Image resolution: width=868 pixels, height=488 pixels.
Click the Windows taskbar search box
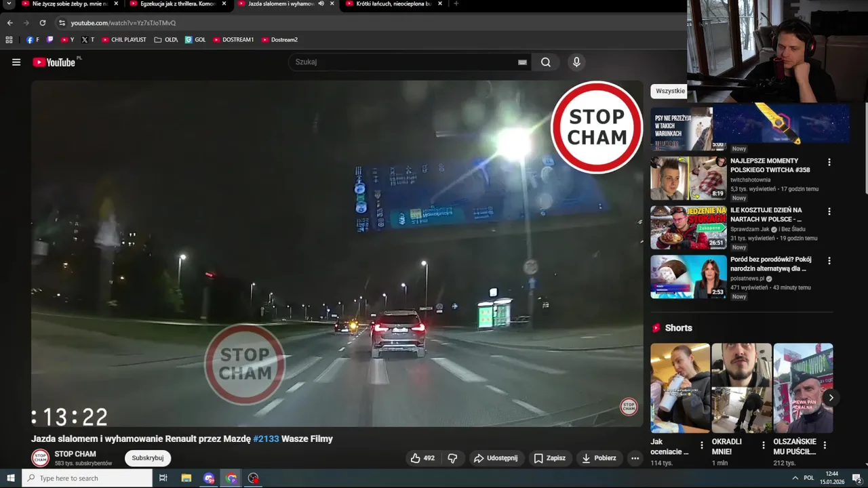pos(87,479)
